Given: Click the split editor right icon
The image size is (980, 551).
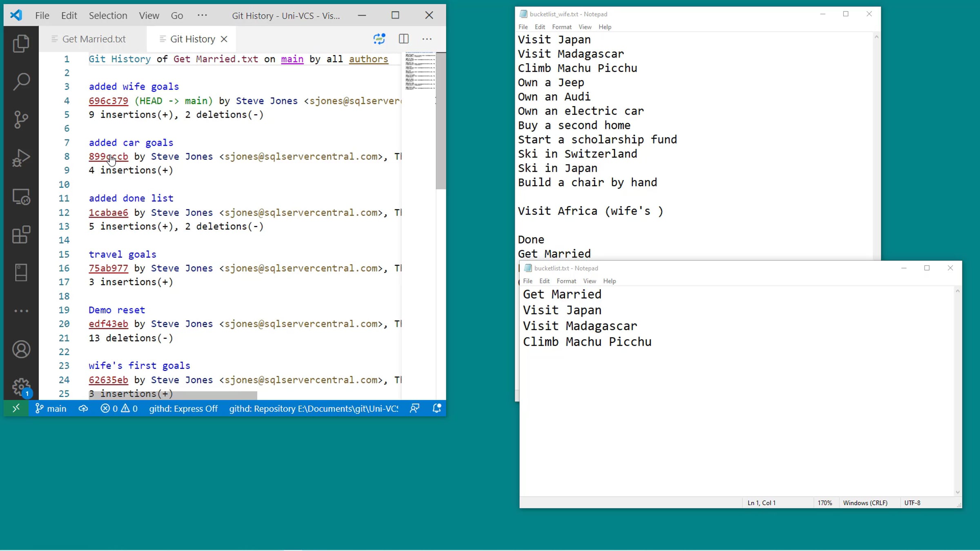Looking at the screenshot, I should [403, 39].
